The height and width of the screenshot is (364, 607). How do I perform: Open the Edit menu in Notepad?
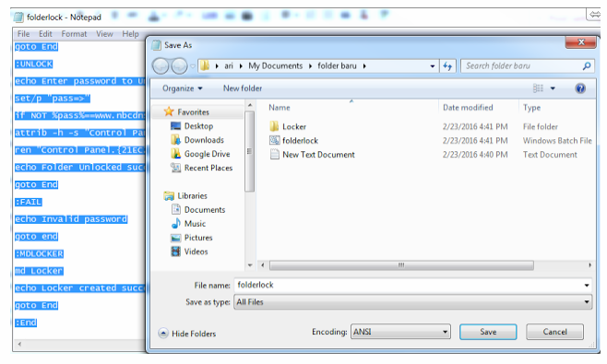click(45, 34)
